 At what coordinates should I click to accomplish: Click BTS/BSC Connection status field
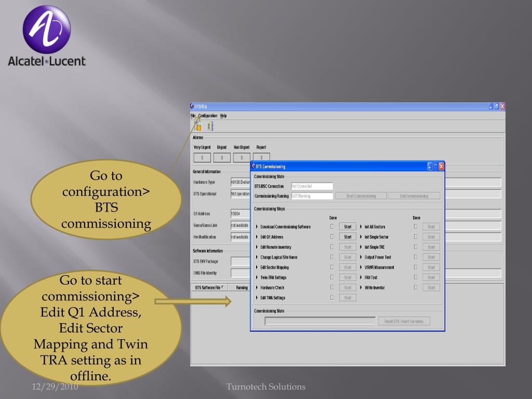click(312, 187)
